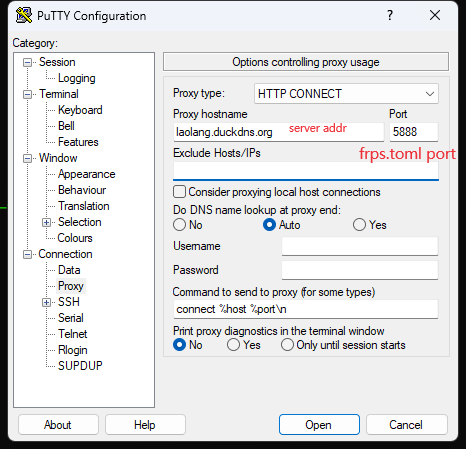Click the PuTTY icon in title bar
Image resolution: width=466 pixels, height=449 pixels.
coord(24,15)
